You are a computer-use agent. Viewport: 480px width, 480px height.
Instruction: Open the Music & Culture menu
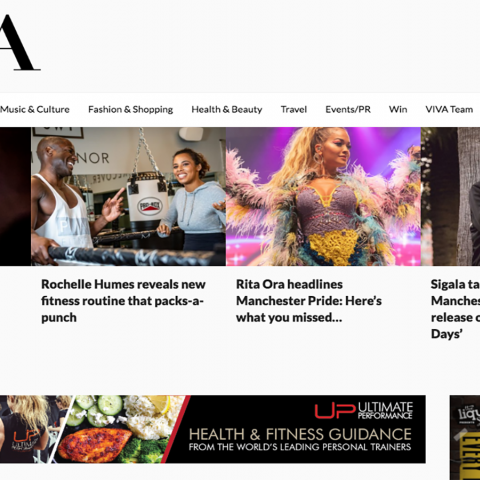(x=35, y=109)
